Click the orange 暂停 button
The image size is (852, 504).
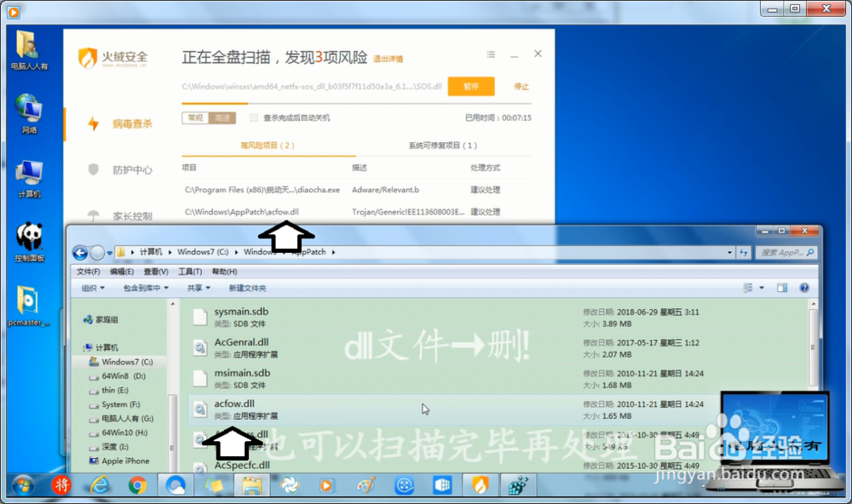pyautogui.click(x=471, y=87)
